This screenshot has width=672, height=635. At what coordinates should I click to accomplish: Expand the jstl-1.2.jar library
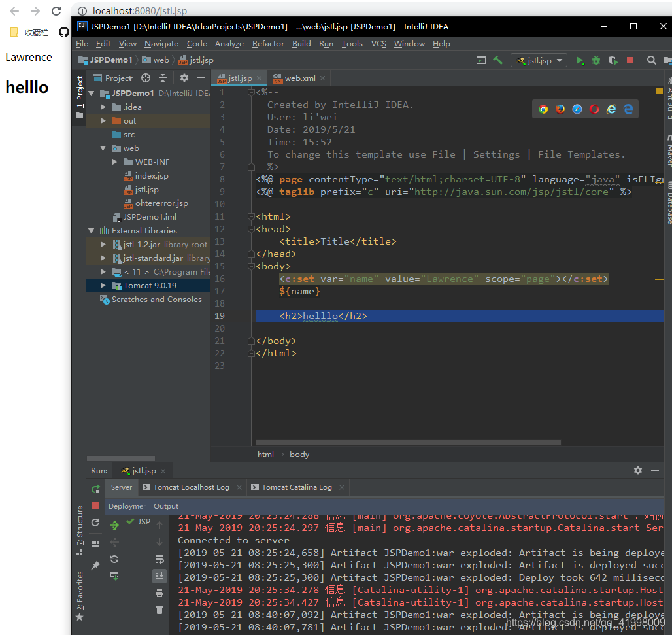tap(103, 244)
